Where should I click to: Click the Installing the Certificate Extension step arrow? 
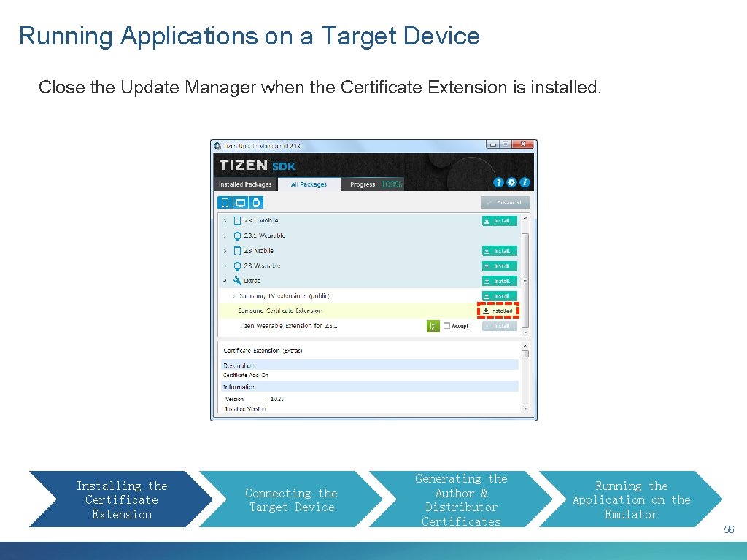tap(121, 499)
